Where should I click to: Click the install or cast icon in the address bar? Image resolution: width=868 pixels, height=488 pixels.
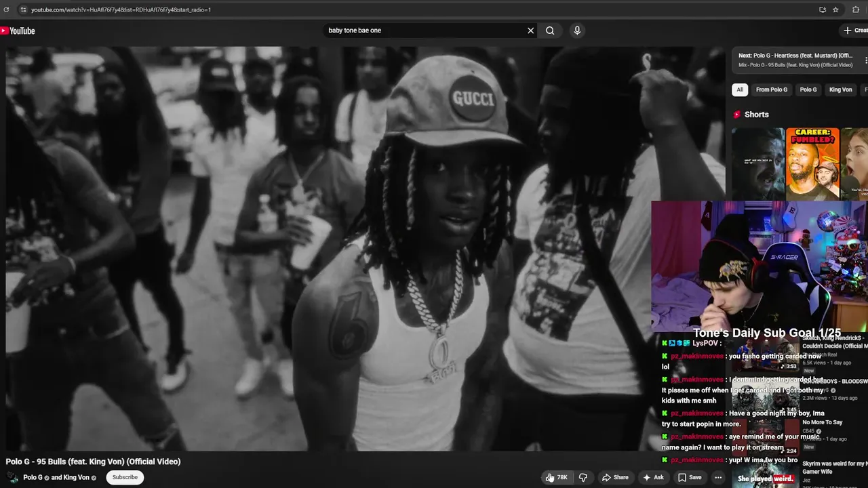point(823,9)
